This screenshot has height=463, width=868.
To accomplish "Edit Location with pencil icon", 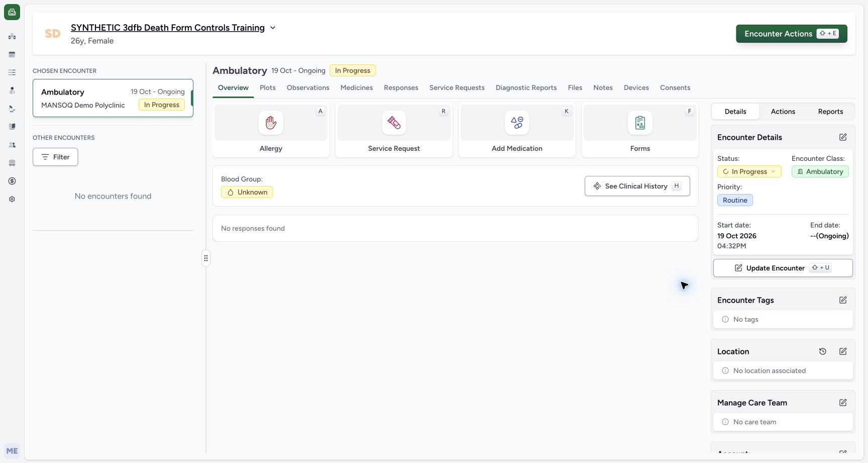I will 843,351.
